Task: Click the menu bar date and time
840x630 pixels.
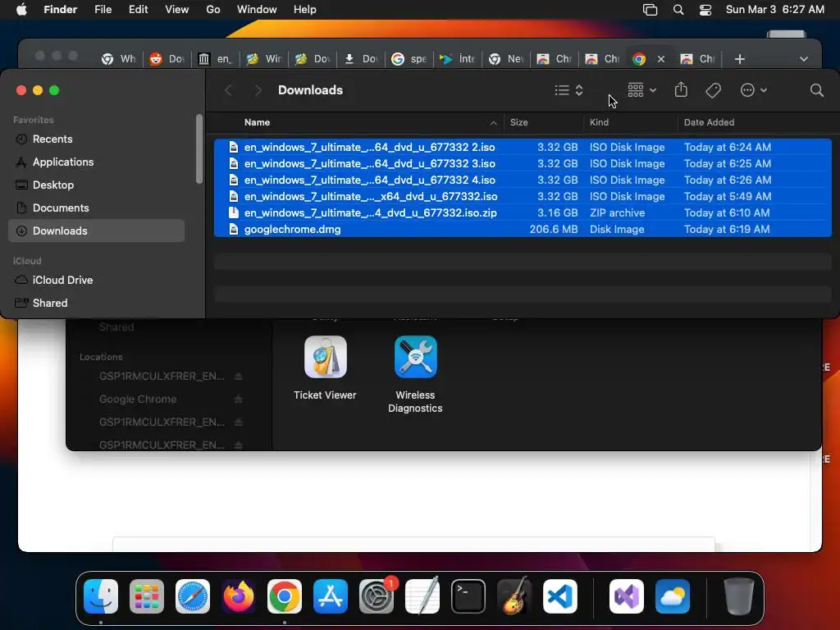Action: (774, 10)
